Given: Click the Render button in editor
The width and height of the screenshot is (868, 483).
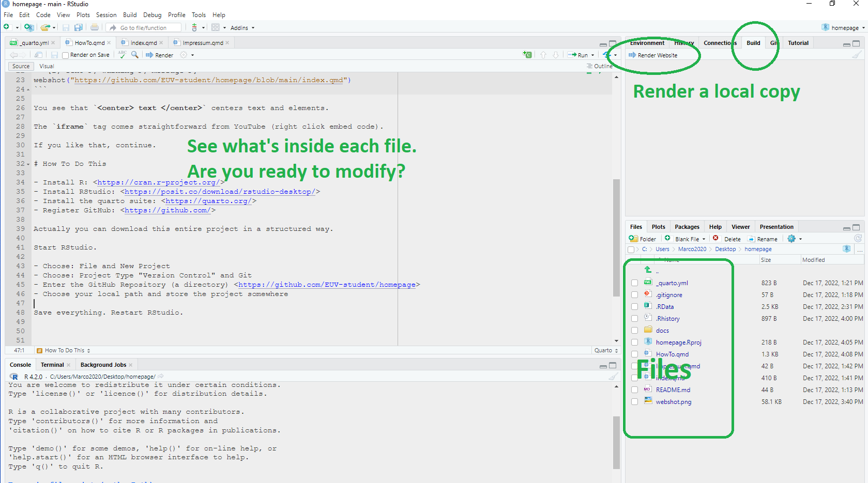Looking at the screenshot, I should pyautogui.click(x=159, y=55).
